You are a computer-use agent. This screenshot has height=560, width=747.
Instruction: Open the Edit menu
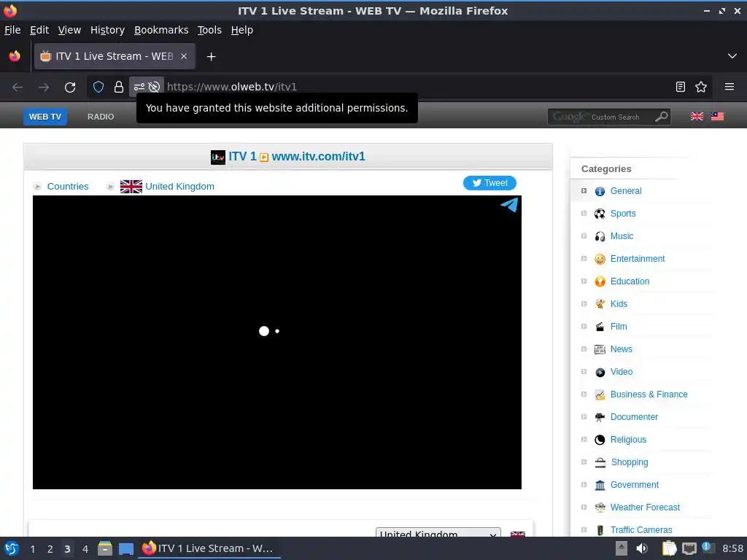pos(39,30)
